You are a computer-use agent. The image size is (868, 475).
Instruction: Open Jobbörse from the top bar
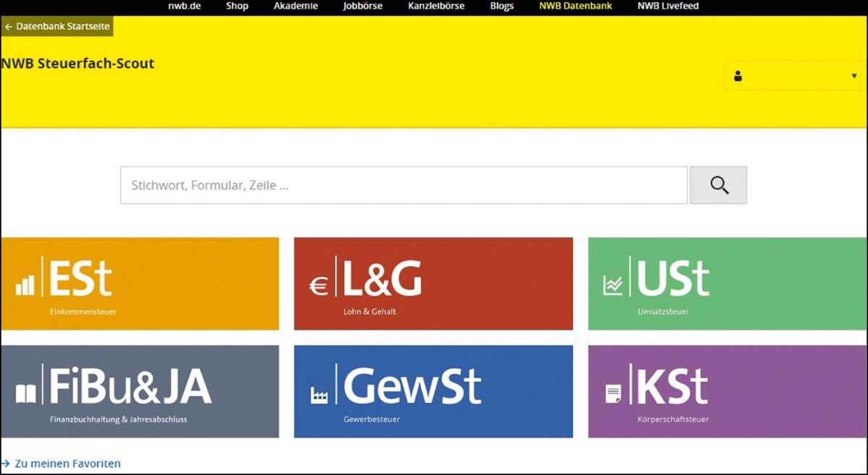(362, 7)
